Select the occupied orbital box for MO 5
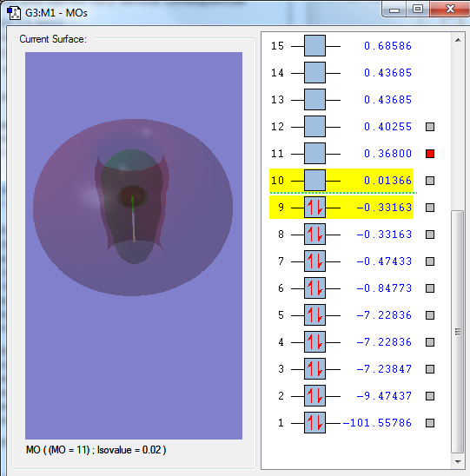Screen dimensions: 470x476 tap(314, 314)
